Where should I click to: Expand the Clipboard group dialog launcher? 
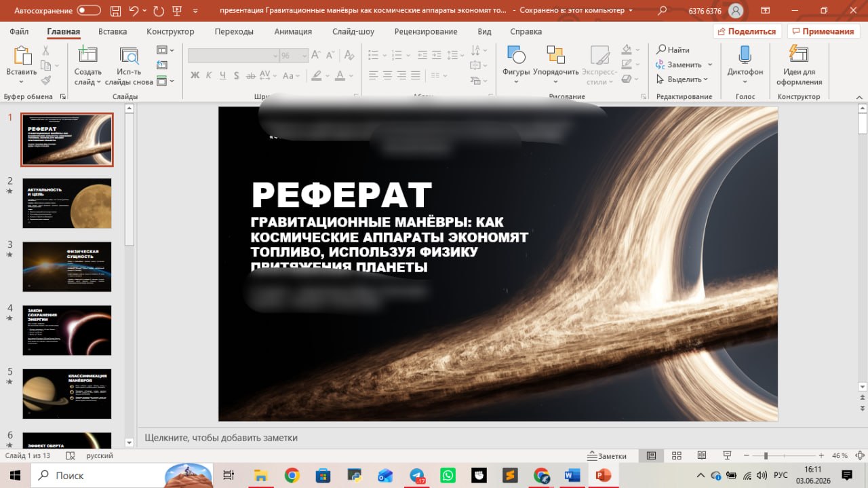click(x=63, y=97)
